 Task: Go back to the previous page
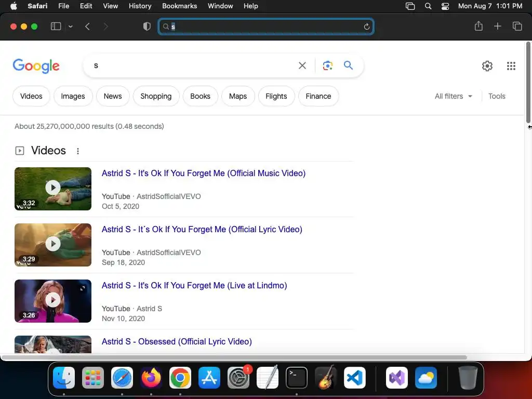(x=87, y=26)
